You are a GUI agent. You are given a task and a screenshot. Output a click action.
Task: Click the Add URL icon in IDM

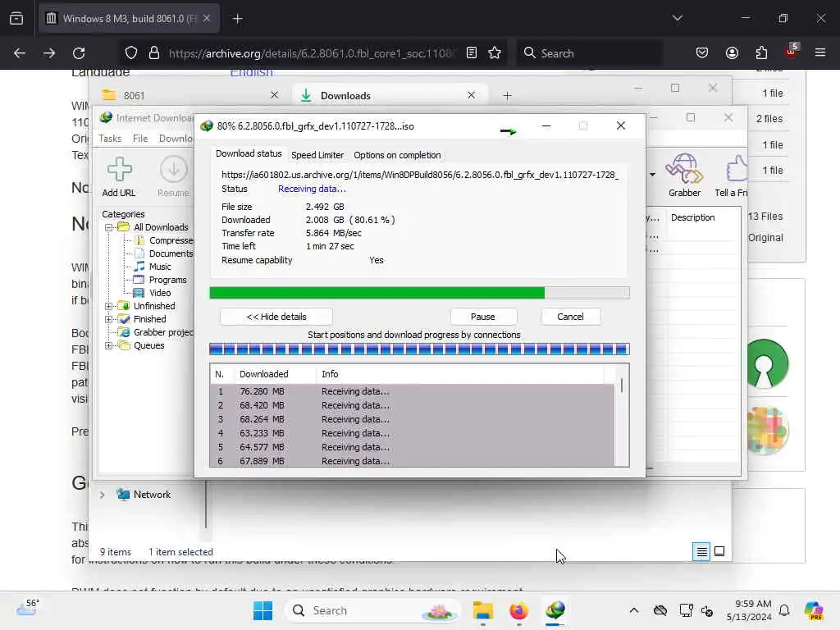(119, 170)
